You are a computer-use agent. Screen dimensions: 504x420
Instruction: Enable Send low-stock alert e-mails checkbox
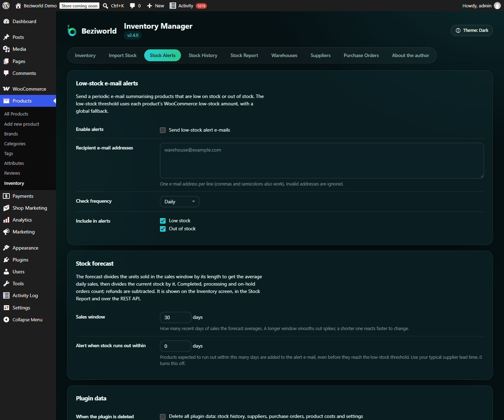[163, 130]
